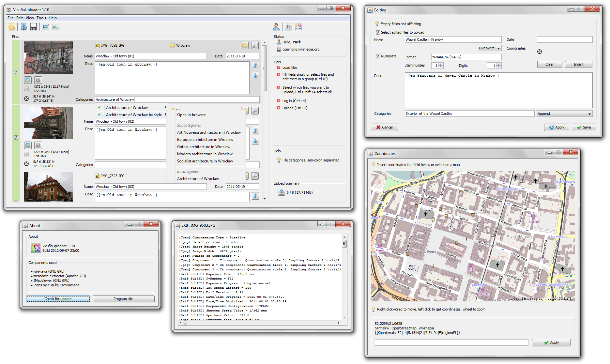The width and height of the screenshot is (610, 364).
Task: Click the magnifier button in the second file row
Action: (255, 111)
